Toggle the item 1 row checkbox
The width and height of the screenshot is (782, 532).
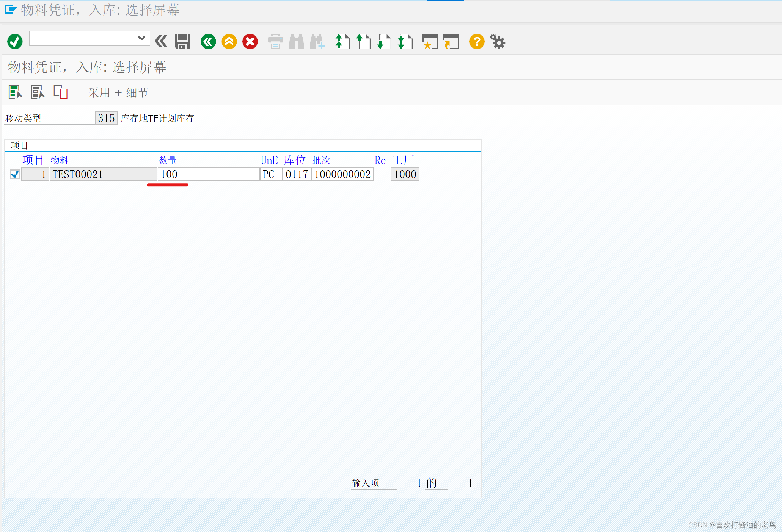click(15, 174)
